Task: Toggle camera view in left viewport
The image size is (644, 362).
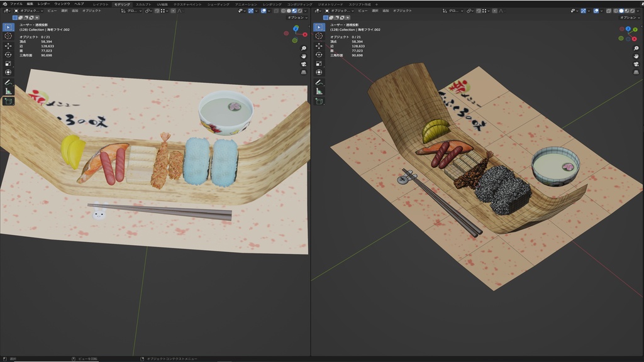Action: point(304,64)
